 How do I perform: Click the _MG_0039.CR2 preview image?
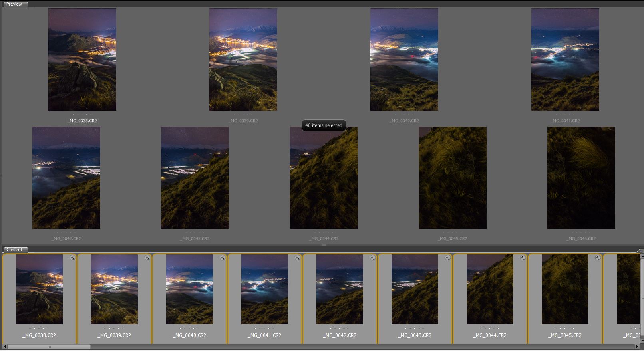coord(243,59)
